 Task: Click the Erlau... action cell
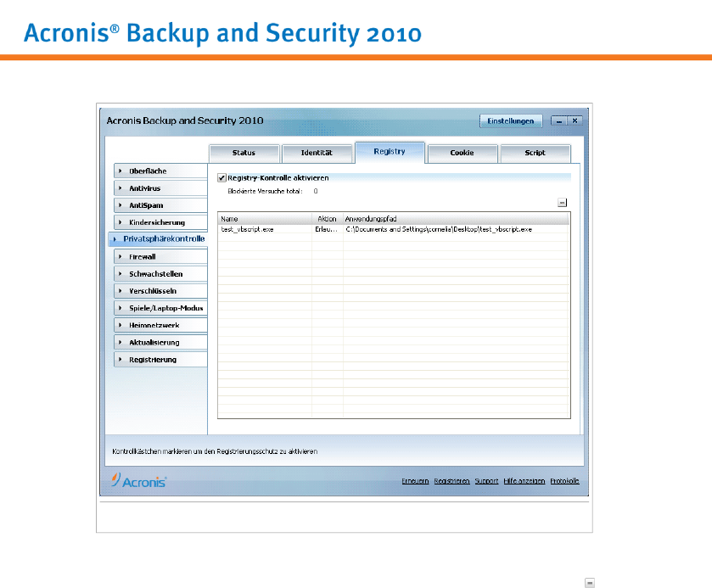pos(327,230)
